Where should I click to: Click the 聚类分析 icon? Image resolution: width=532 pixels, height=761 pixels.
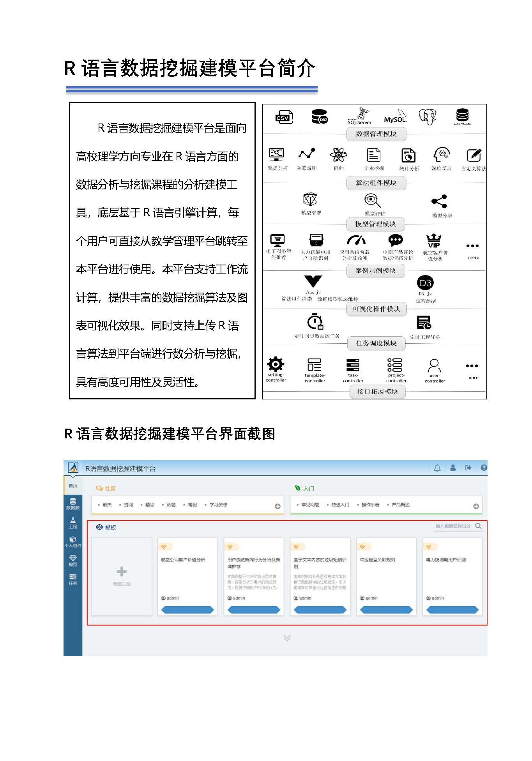(x=277, y=155)
